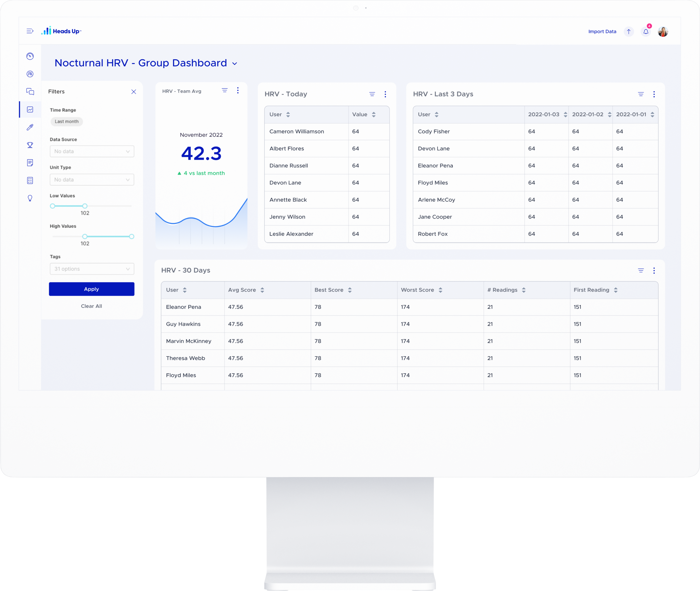Select Leslie Alexander row
This screenshot has height=591, width=700.
(327, 234)
